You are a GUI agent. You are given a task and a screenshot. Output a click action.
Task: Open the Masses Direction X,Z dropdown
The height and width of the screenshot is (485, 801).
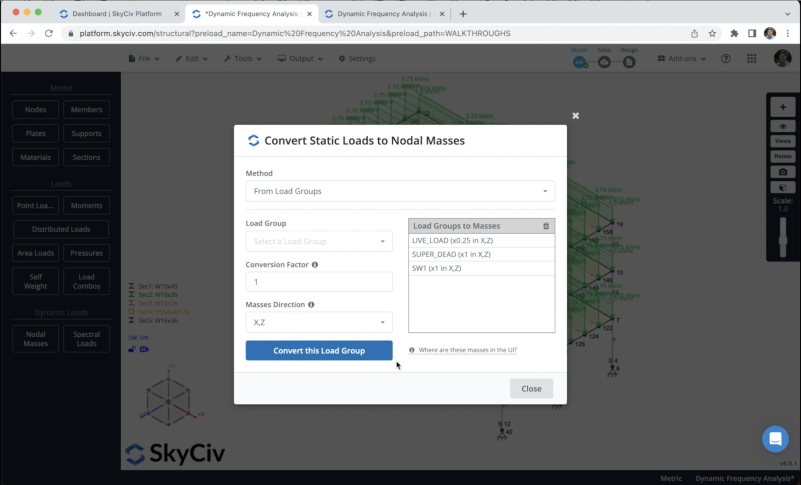[x=319, y=322]
